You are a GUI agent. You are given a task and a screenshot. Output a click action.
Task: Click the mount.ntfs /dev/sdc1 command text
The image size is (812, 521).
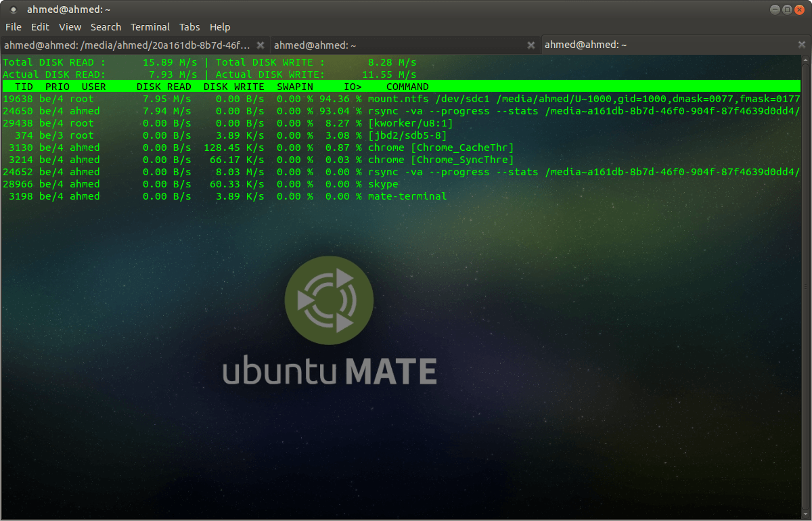click(584, 99)
